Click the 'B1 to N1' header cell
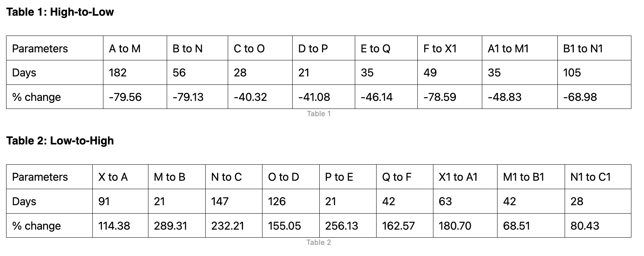The height and width of the screenshot is (256, 644). coord(594,48)
